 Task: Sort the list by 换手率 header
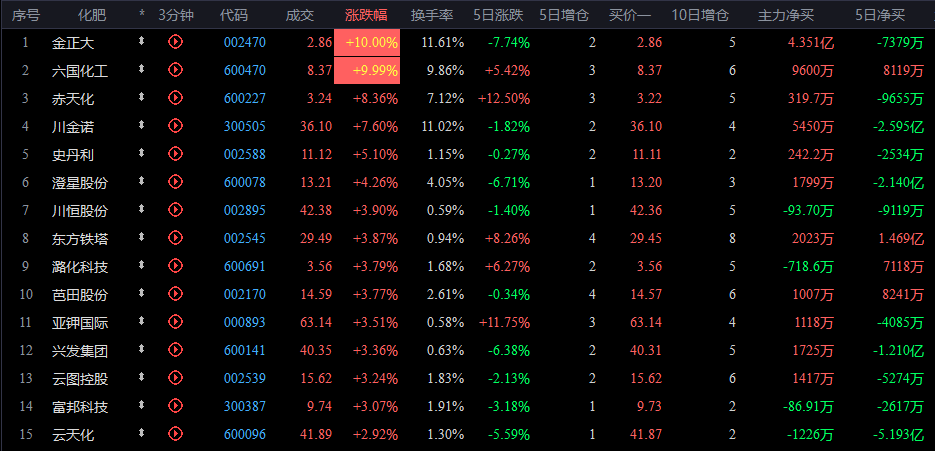tap(432, 15)
